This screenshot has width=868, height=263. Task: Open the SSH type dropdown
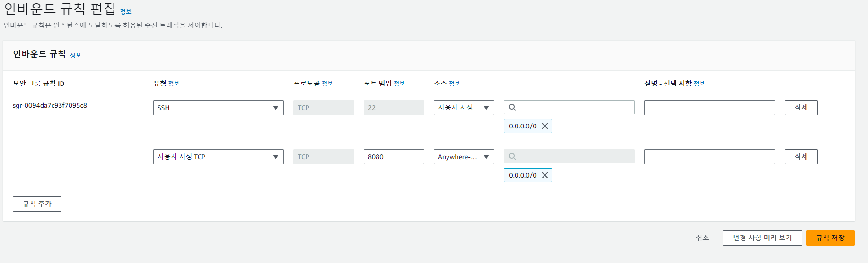[x=219, y=108]
